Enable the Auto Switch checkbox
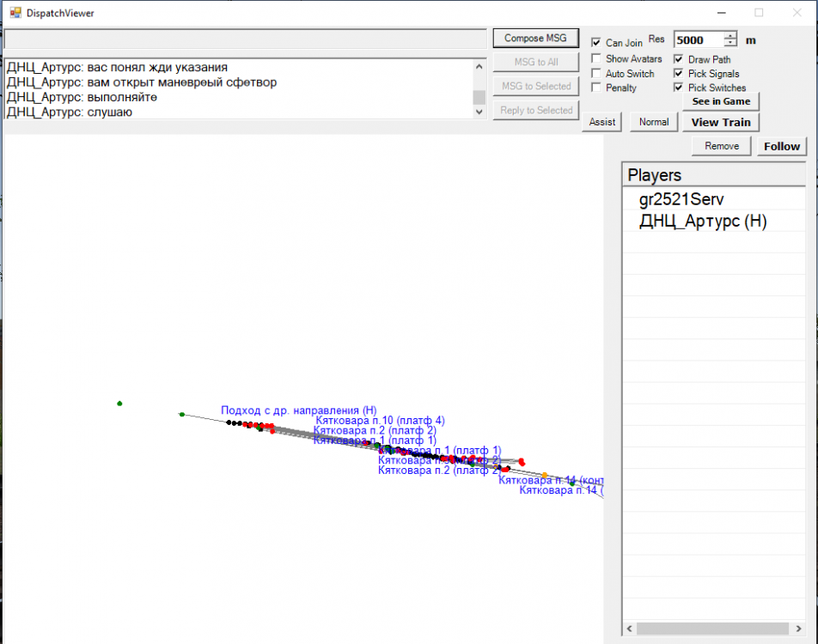The width and height of the screenshot is (818, 644). [596, 74]
